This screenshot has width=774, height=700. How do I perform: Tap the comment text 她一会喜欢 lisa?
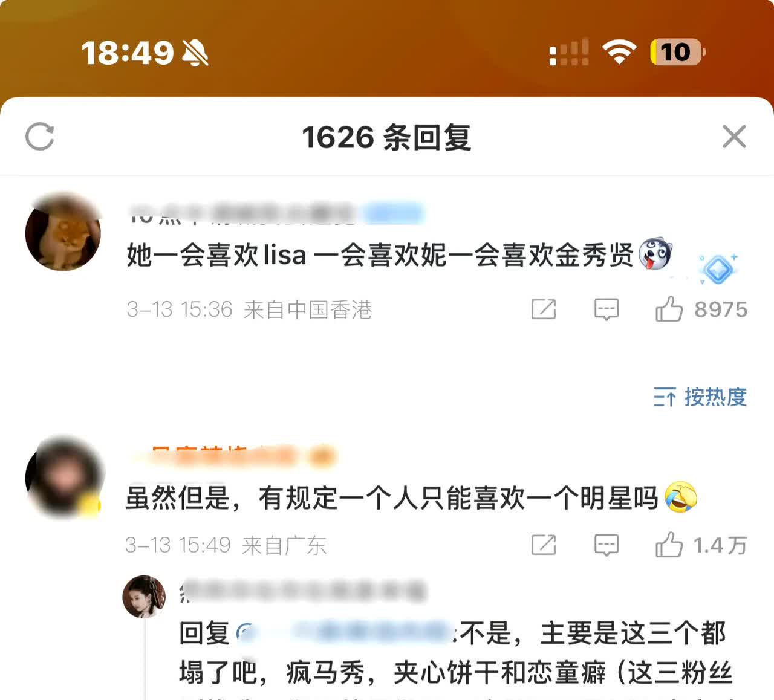216,255
